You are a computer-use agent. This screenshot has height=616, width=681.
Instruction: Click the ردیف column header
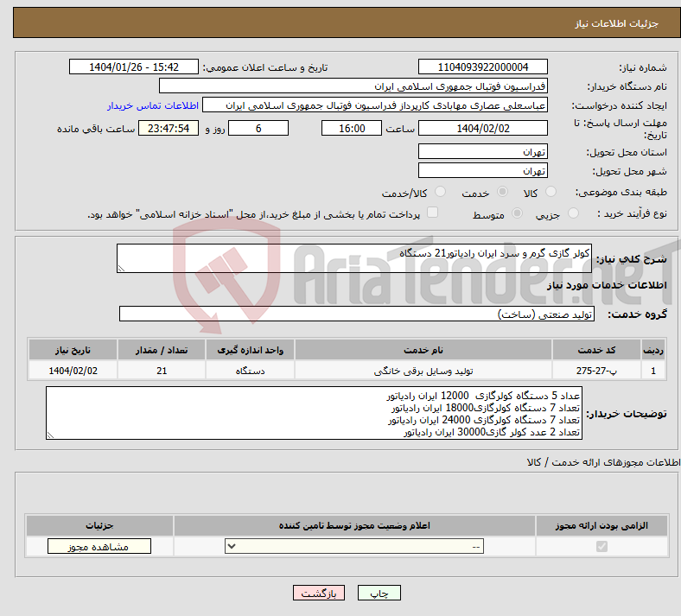653,350
